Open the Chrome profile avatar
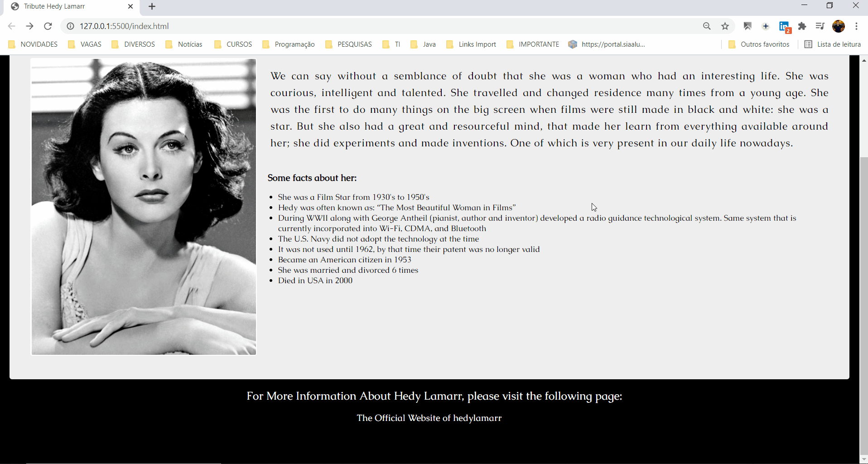868x464 pixels. click(x=839, y=26)
